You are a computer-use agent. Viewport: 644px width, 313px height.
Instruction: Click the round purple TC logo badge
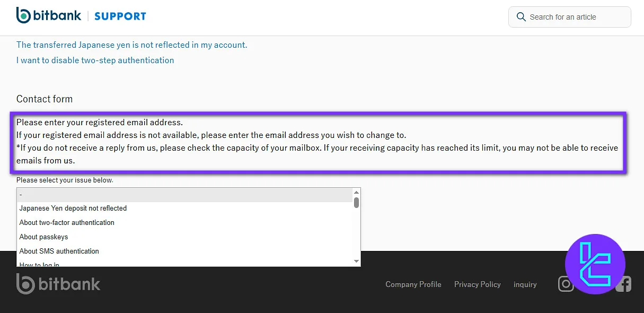(595, 264)
